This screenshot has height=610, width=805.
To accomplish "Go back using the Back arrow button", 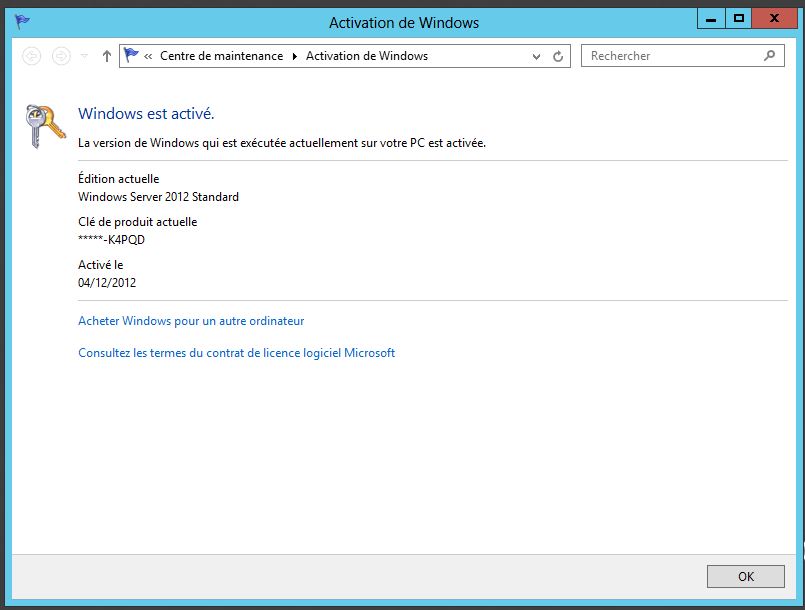I will [32, 57].
